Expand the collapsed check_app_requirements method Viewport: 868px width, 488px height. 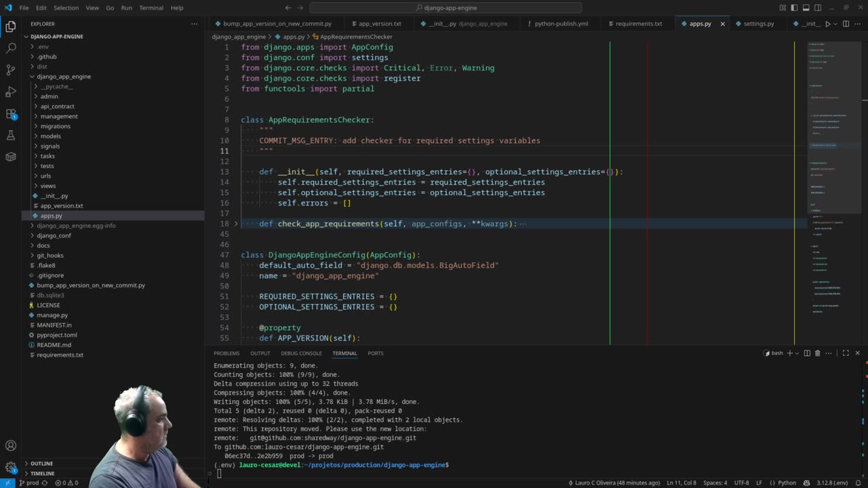point(236,224)
